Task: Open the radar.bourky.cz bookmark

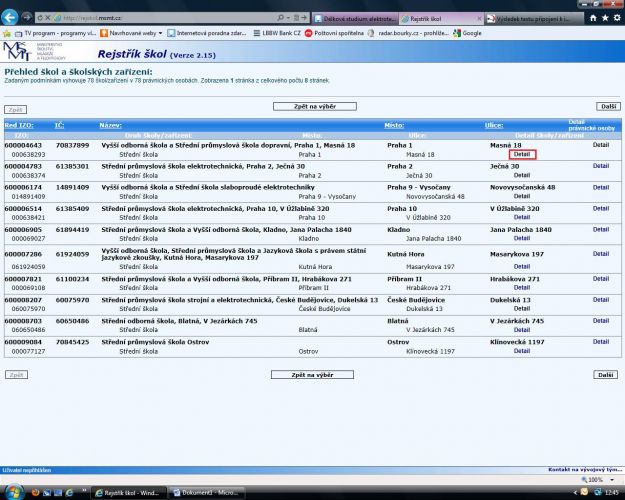Action: 409,33
